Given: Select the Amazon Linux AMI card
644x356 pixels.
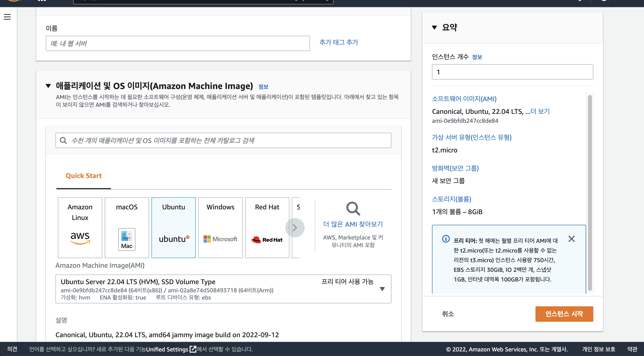Looking at the screenshot, I should (80, 227).
